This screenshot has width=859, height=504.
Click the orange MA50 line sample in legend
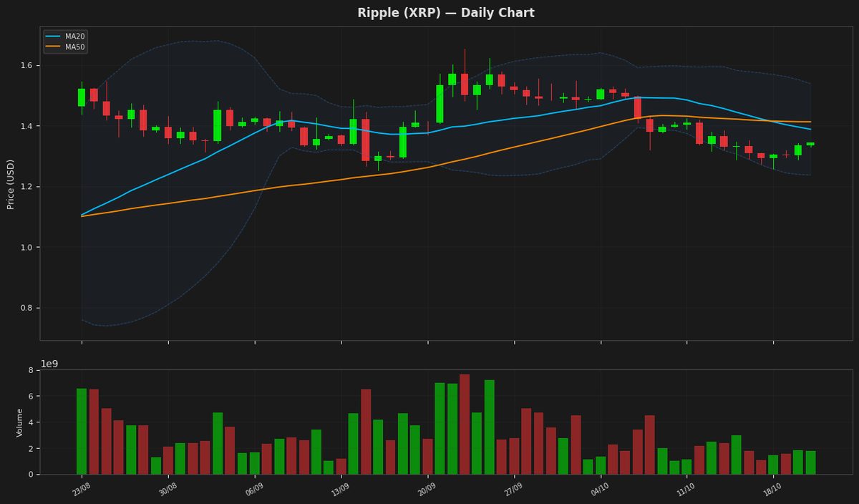click(x=54, y=47)
